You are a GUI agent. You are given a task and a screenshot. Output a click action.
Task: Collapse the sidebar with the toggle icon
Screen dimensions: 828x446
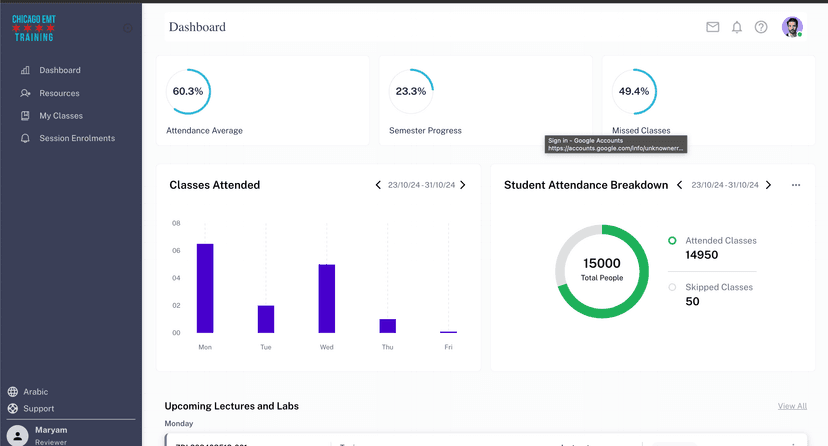(x=127, y=28)
